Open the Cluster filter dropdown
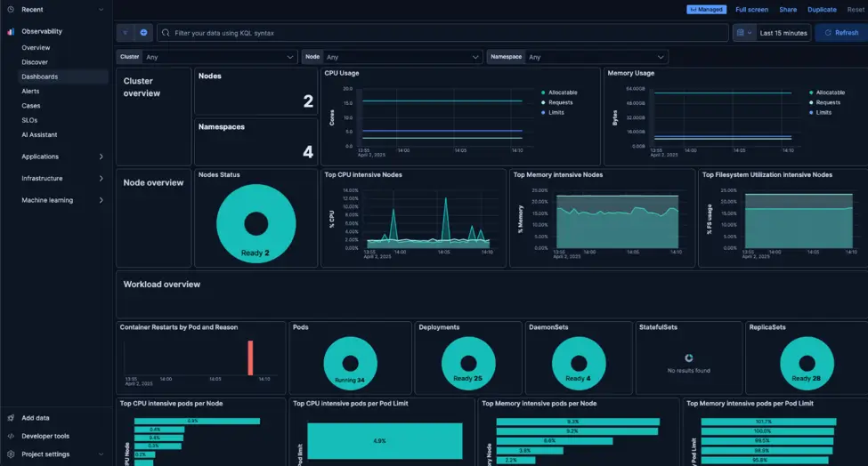 coord(220,57)
